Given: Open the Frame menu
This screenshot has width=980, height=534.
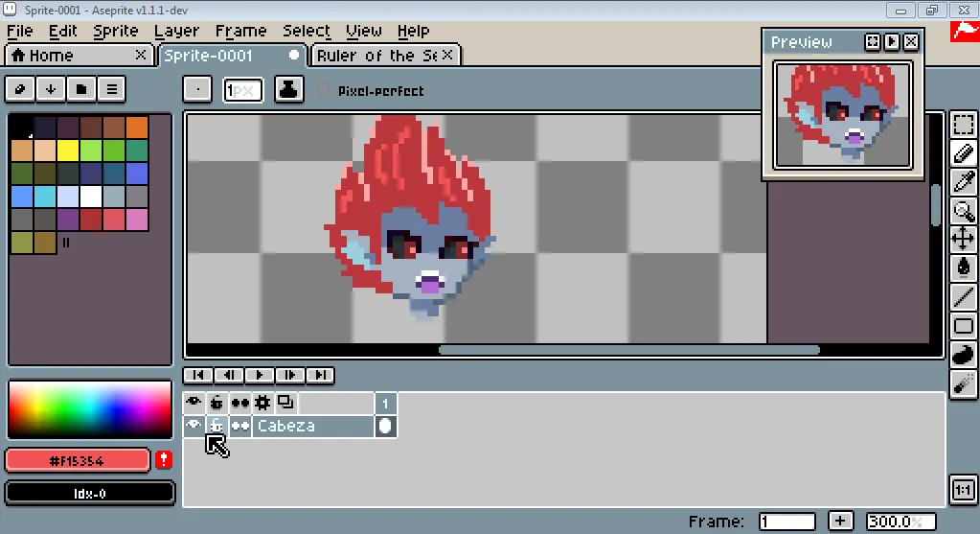Looking at the screenshot, I should (x=240, y=31).
